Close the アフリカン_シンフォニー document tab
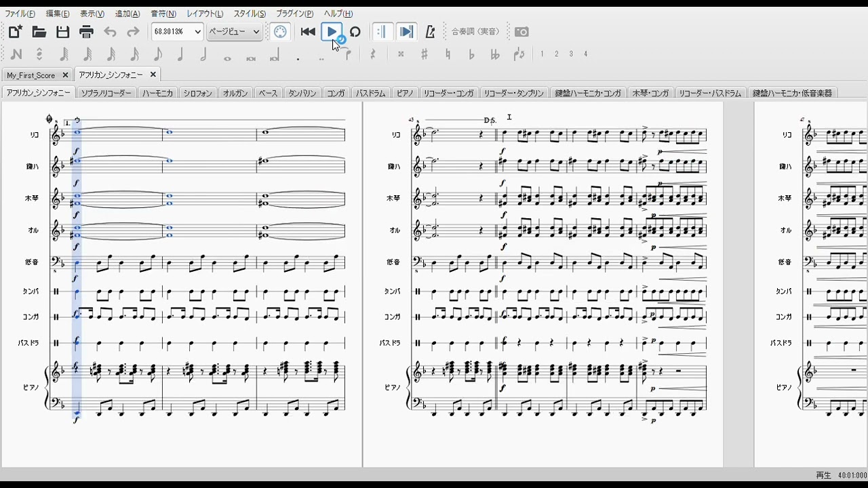The image size is (868, 488). click(153, 75)
